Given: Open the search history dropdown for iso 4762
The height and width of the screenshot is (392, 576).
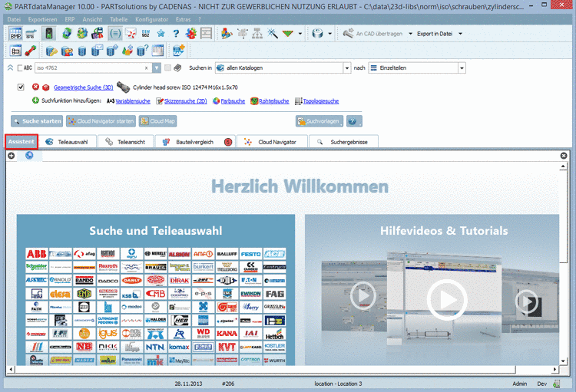Looking at the screenshot, I should point(157,68).
